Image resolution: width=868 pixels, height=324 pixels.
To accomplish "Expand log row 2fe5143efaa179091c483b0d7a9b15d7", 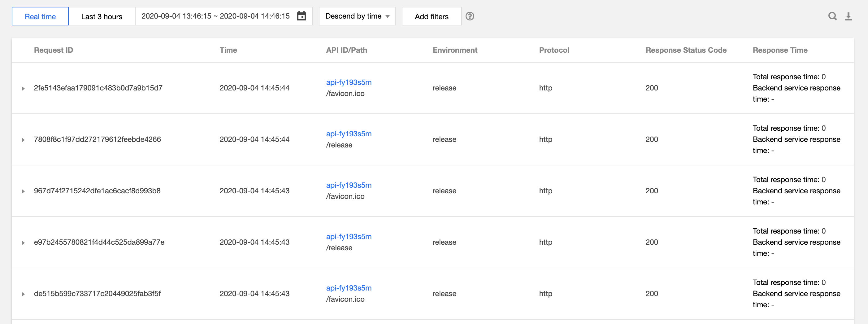I will tap(23, 88).
